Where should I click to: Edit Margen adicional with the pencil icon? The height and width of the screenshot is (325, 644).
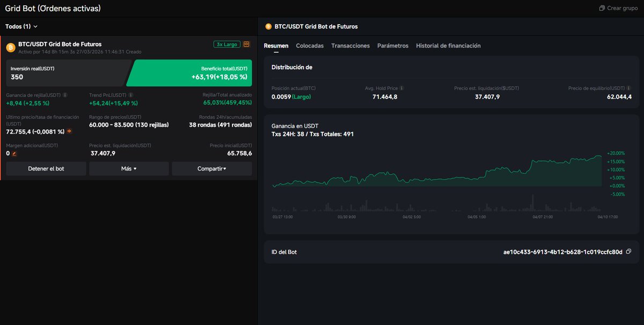click(x=14, y=153)
